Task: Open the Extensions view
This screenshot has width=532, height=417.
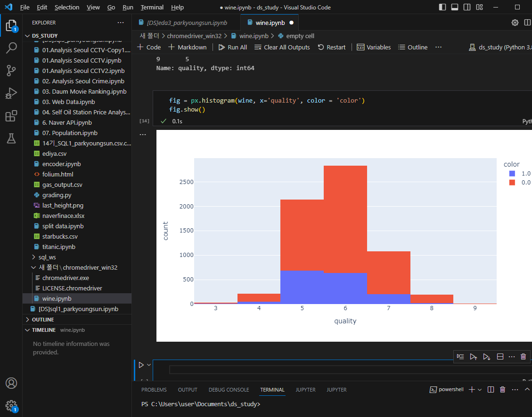Action: [11, 116]
